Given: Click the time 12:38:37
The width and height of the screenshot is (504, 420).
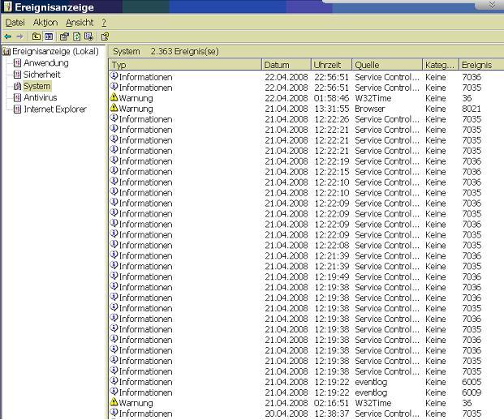Looking at the screenshot, I should coord(332,414).
